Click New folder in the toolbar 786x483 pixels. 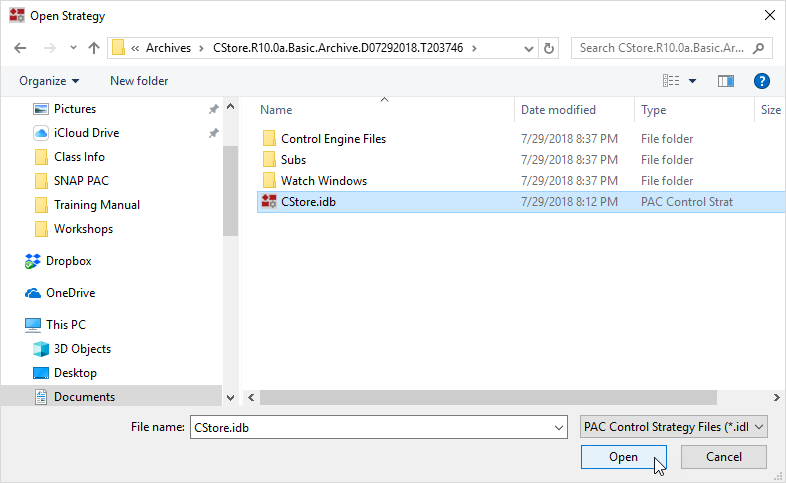[x=139, y=81]
